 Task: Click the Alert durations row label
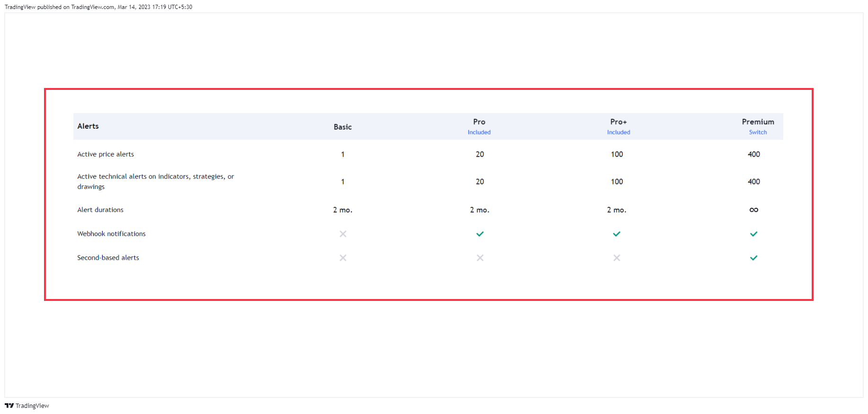click(x=100, y=210)
